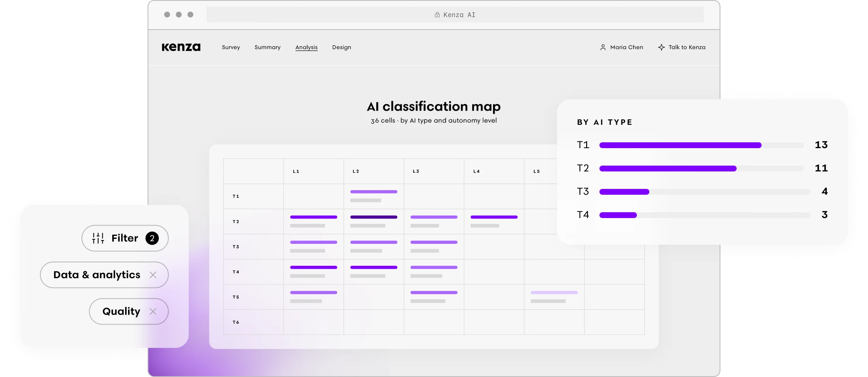Screen dimensions: 868x377
Task: Click the L4 column header
Action: click(476, 171)
